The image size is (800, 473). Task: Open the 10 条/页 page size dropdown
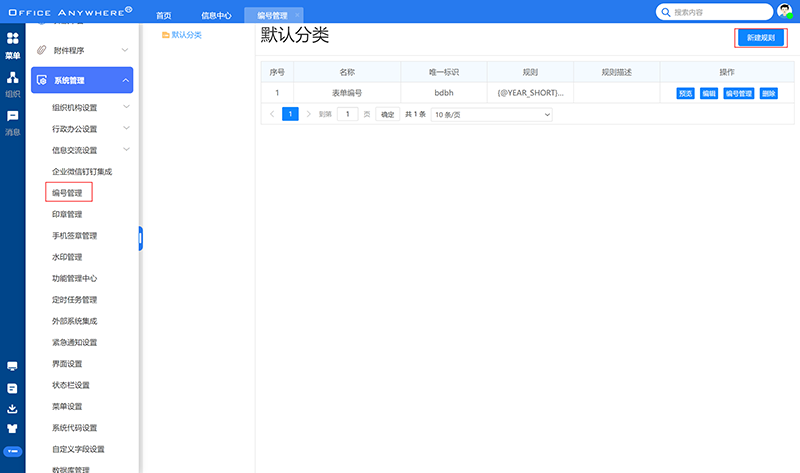492,114
